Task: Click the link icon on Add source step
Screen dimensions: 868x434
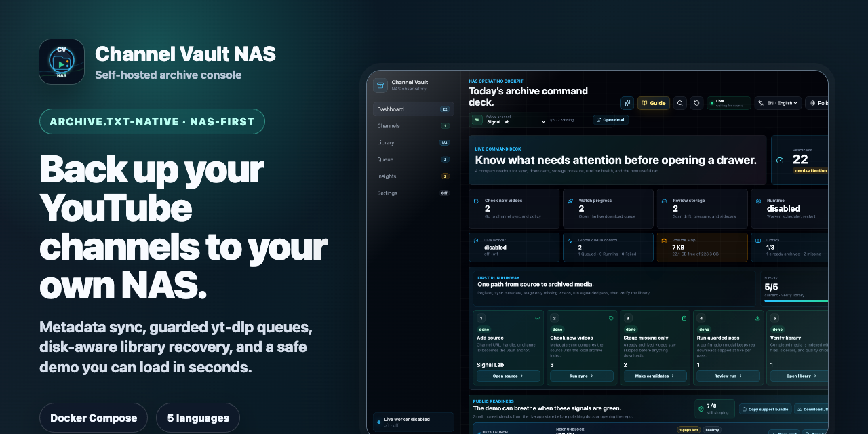Action: 538,318
